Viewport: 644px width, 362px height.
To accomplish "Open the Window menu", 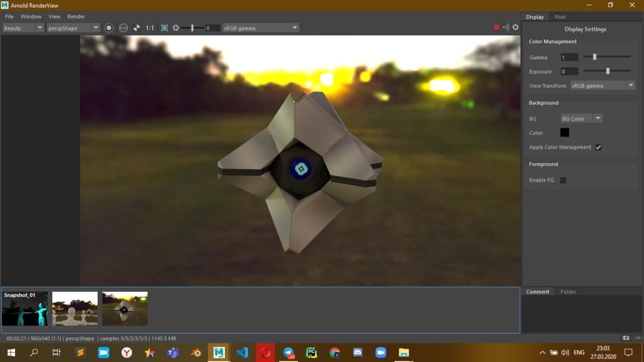I will click(31, 17).
